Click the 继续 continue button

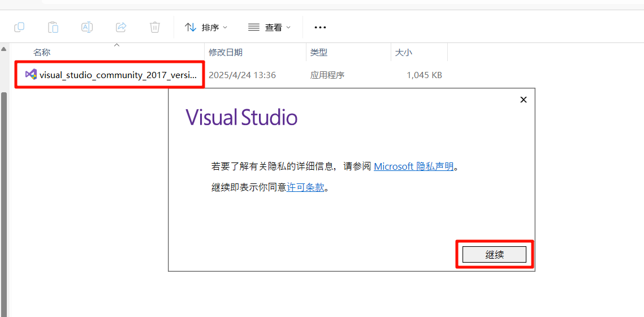tap(494, 255)
